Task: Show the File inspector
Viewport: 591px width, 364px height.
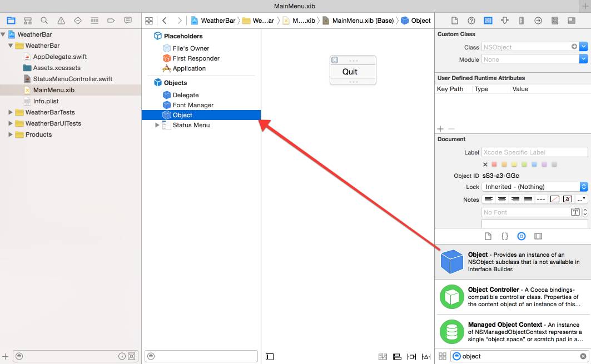Action: 455,21
